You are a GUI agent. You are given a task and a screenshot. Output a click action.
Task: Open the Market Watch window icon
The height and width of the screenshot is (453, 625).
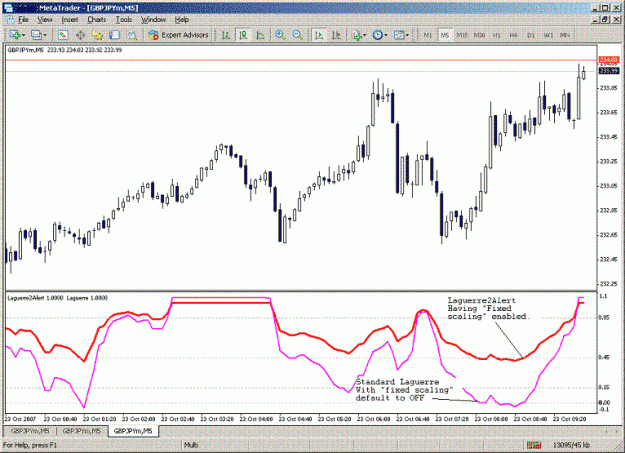[x=63, y=35]
